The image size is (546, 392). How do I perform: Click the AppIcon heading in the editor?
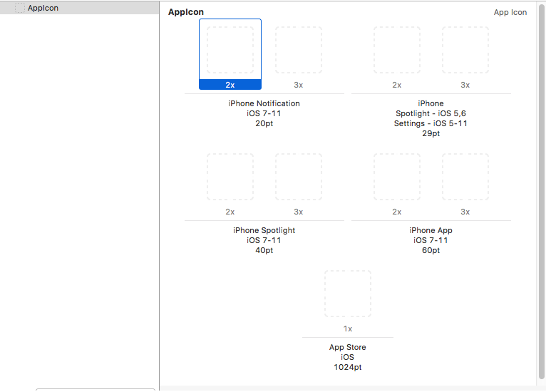186,12
